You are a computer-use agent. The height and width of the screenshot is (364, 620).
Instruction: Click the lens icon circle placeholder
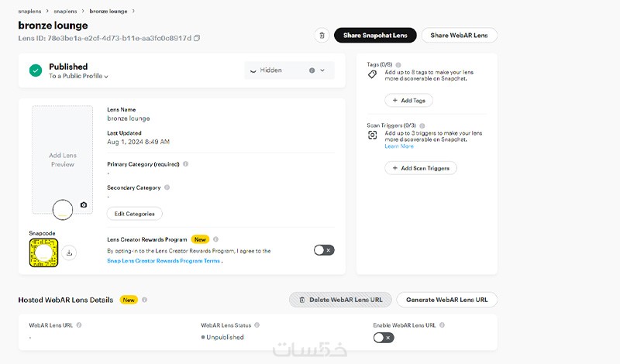(x=63, y=210)
